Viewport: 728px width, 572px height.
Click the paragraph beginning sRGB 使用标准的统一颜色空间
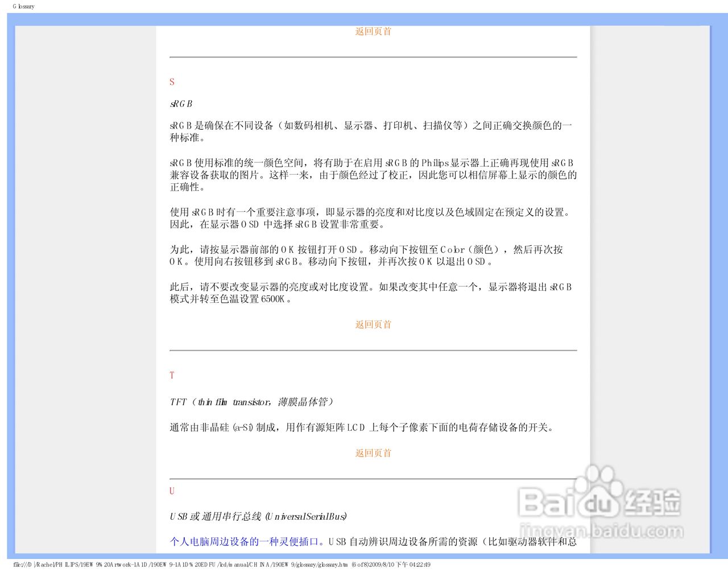[373, 175]
